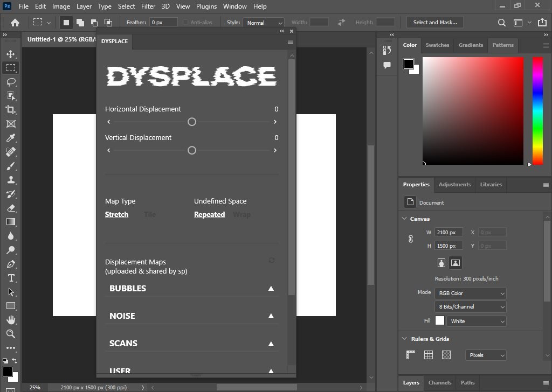The width and height of the screenshot is (552, 392).
Task: Click the Select and Mask button
Action: (435, 23)
